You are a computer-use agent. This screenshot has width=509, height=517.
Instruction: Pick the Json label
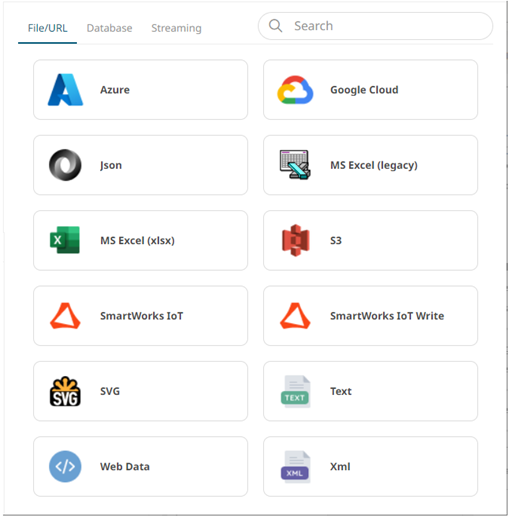coord(111,165)
